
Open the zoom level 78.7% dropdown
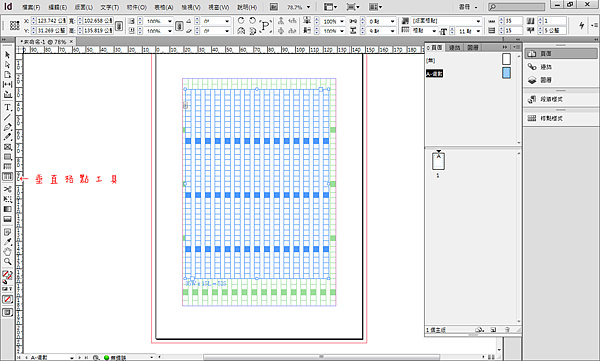(308, 7)
